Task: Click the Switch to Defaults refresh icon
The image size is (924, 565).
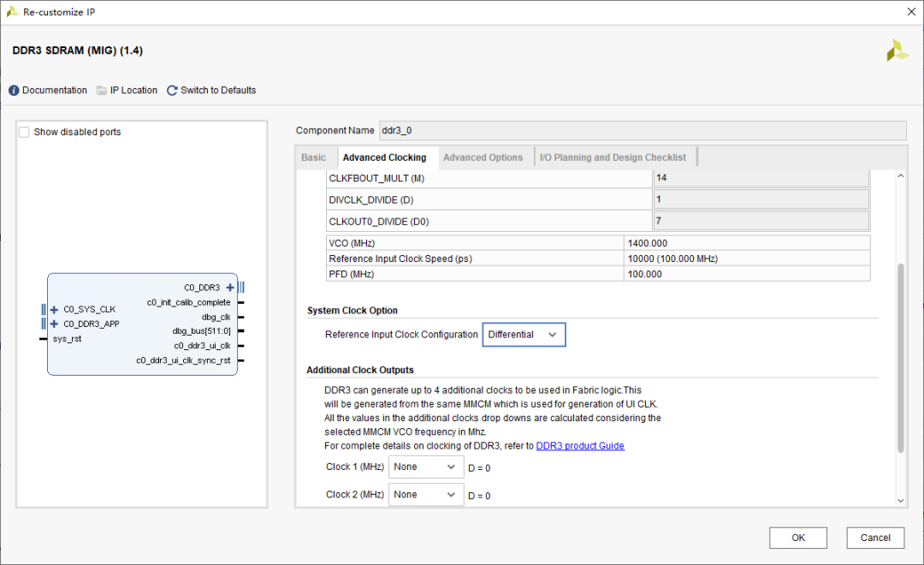Action: tap(172, 91)
